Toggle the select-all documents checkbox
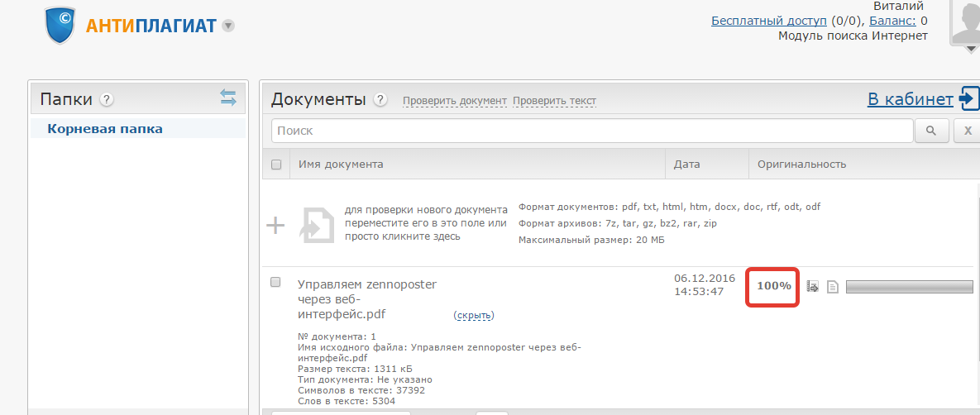The width and height of the screenshot is (980, 415). point(276,165)
